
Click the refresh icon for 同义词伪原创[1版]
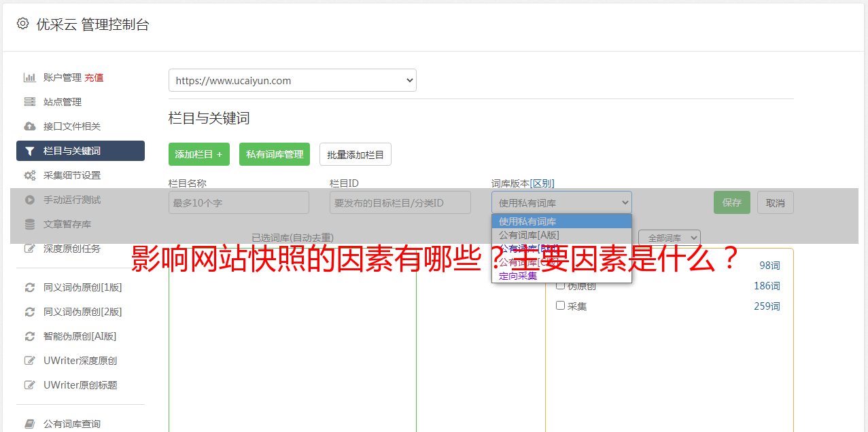[30, 287]
